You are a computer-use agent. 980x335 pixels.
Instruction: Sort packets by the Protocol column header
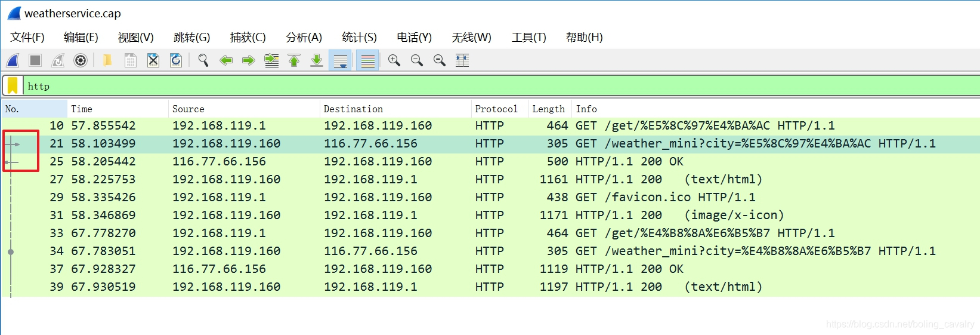click(496, 109)
